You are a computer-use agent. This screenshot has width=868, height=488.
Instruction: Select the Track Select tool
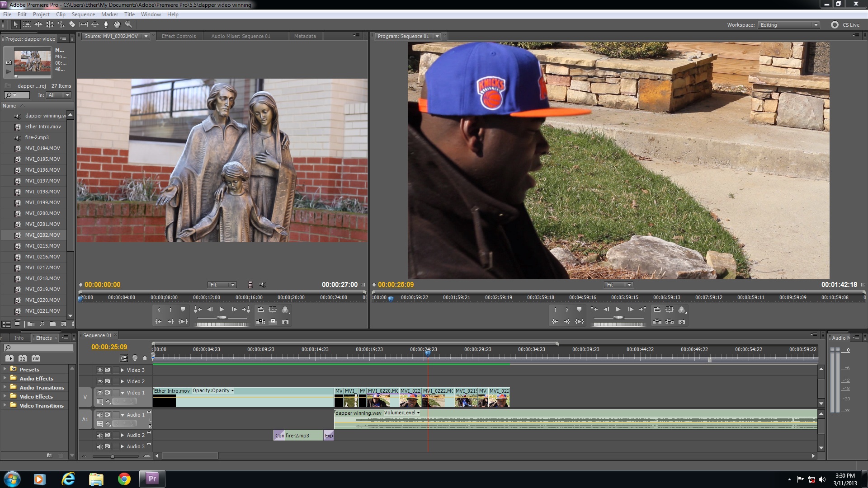27,24
